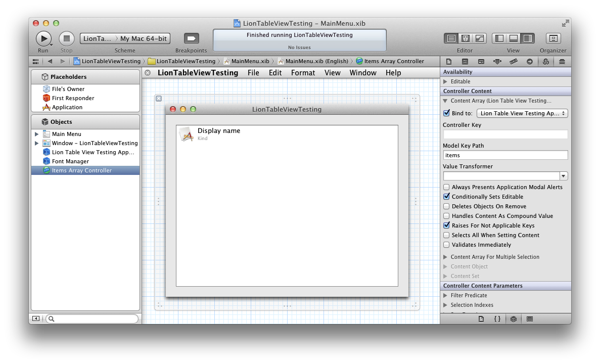Image resolution: width=600 pixels, height=364 pixels.
Task: Close the window design canvas box
Action: click(x=159, y=99)
